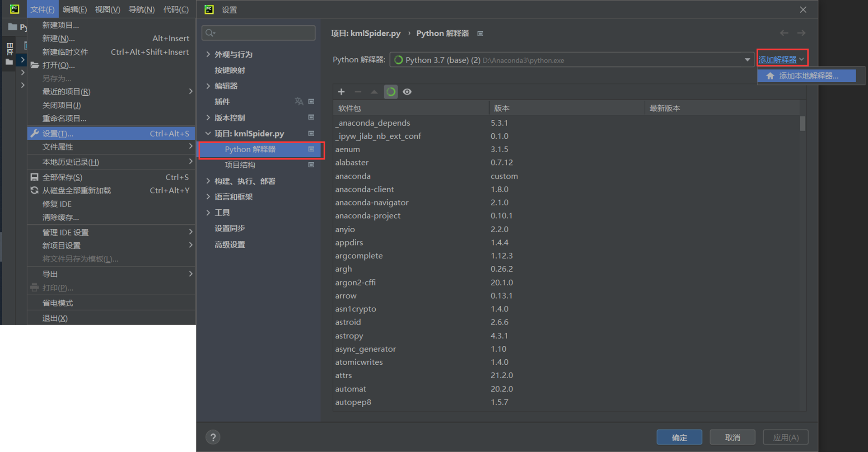Open the 代码(C) menu
The height and width of the screenshot is (452, 868).
pyautogui.click(x=176, y=9)
